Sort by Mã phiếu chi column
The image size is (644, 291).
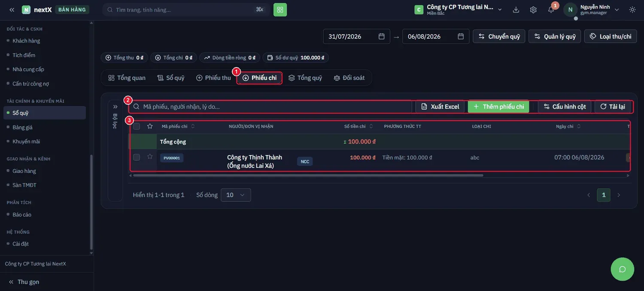point(178,126)
